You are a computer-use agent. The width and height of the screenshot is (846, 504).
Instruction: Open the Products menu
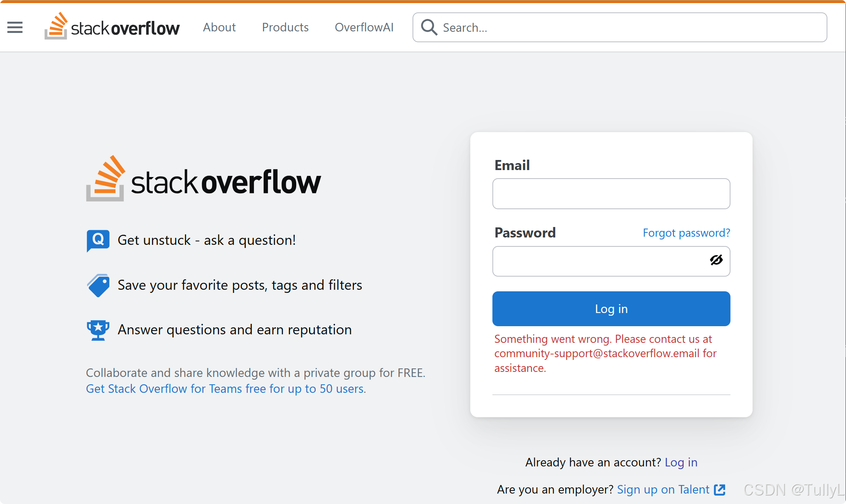(x=285, y=28)
